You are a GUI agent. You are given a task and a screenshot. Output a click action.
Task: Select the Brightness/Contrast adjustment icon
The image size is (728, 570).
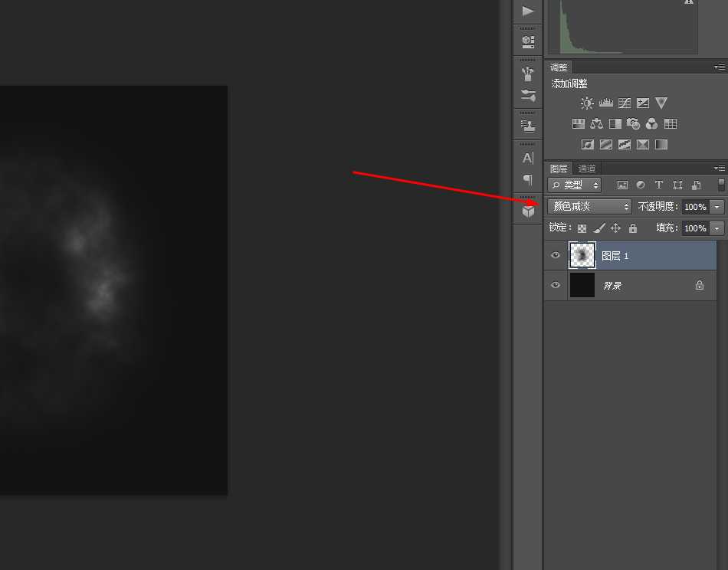[587, 103]
